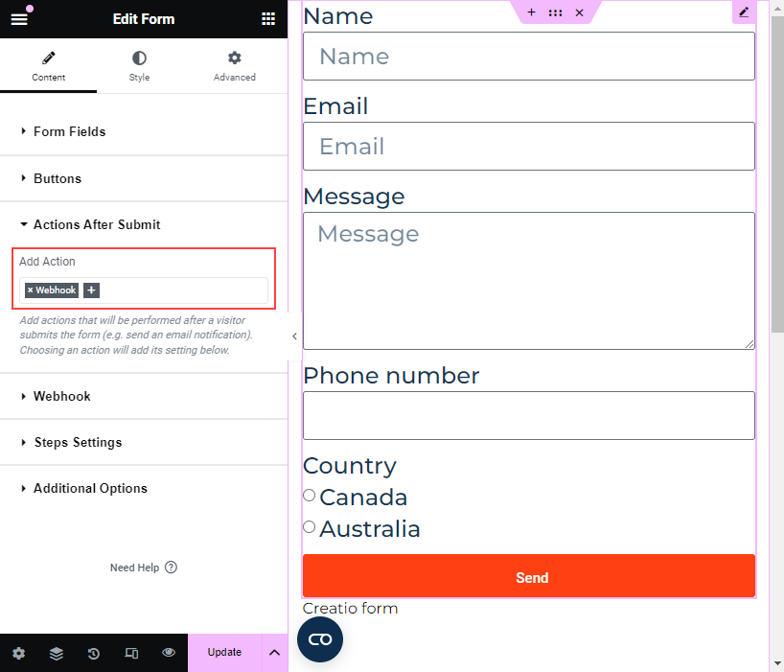
Task: Click the scrollbar down arrow
Action: click(777, 664)
